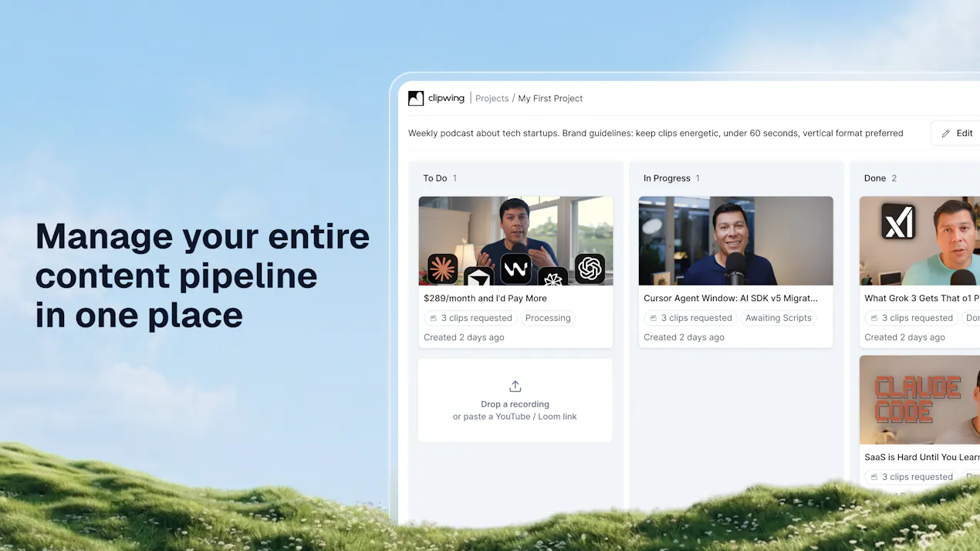Open the Projects breadcrumb link
The width and height of the screenshot is (980, 551).
492,99
